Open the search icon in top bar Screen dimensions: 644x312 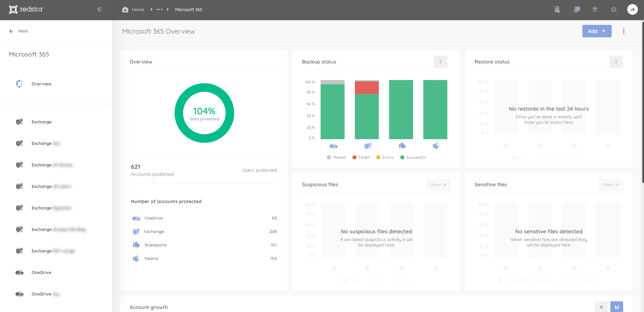tap(557, 9)
